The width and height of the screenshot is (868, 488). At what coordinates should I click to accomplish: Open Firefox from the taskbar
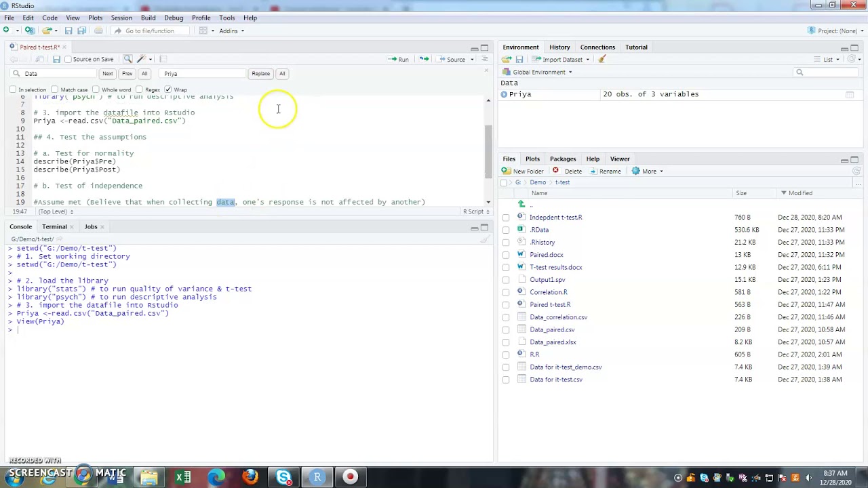[x=250, y=477]
